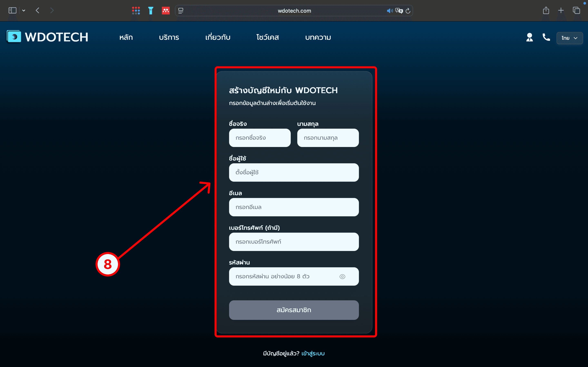The width and height of the screenshot is (588, 367).
Task: Open the บริการ menu item
Action: point(169,37)
